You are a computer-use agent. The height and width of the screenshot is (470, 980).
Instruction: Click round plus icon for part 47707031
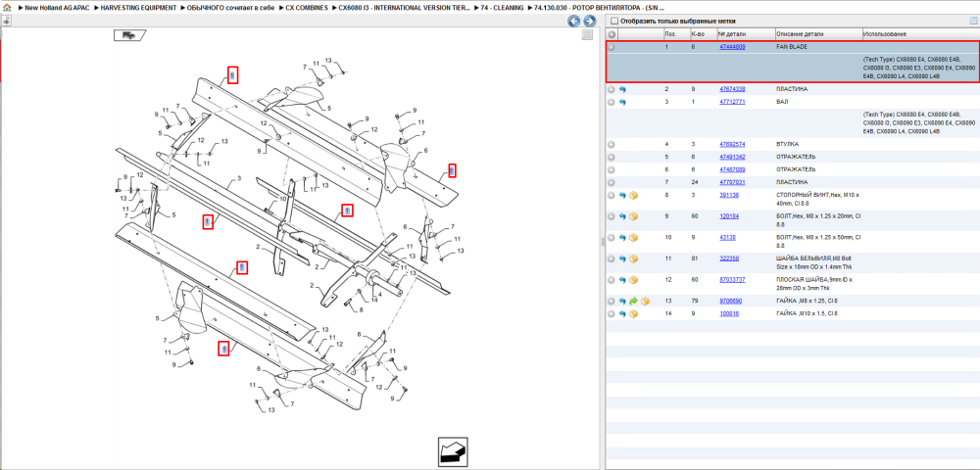click(612, 182)
